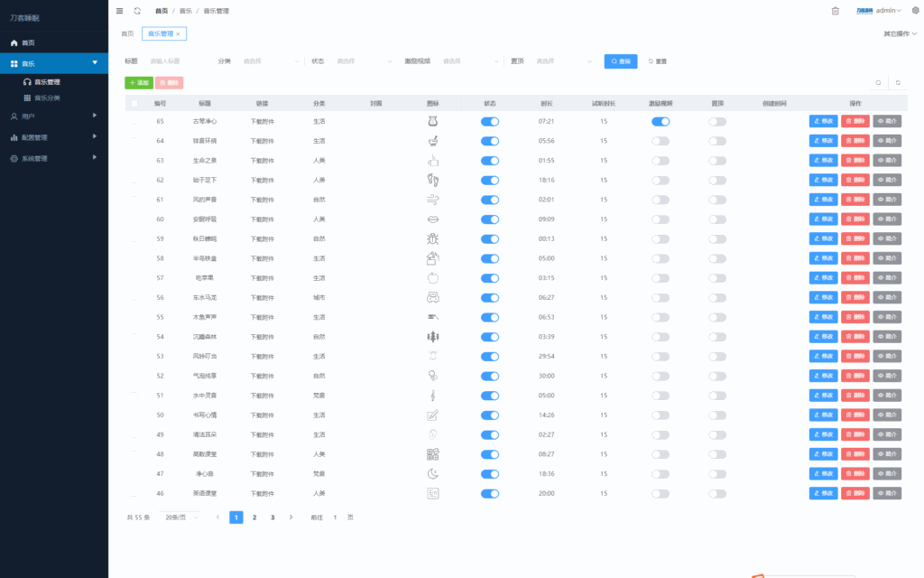Image resolution: width=924 pixels, height=578 pixels.
Task: Click the trash icon in the top bar
Action: (835, 11)
